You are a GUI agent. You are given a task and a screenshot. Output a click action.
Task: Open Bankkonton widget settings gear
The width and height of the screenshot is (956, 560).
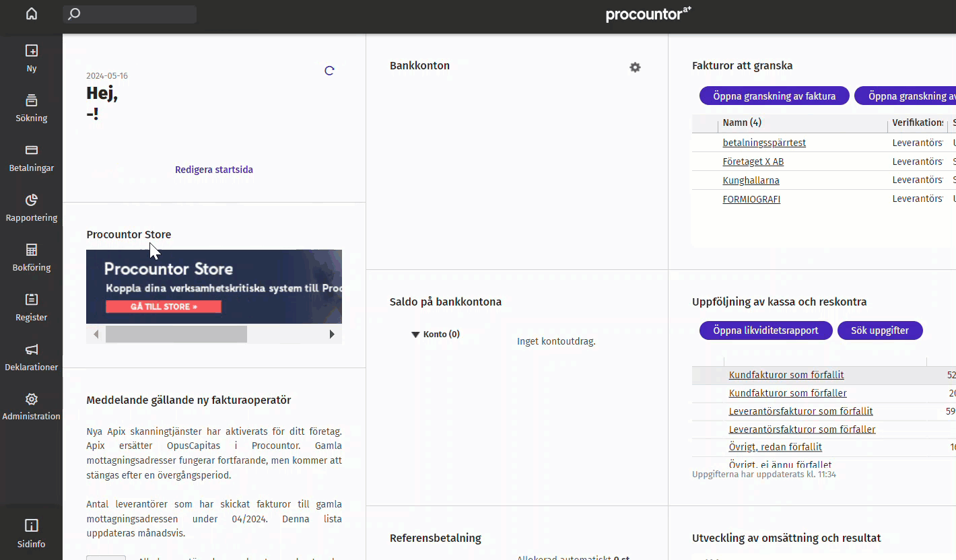(x=635, y=67)
